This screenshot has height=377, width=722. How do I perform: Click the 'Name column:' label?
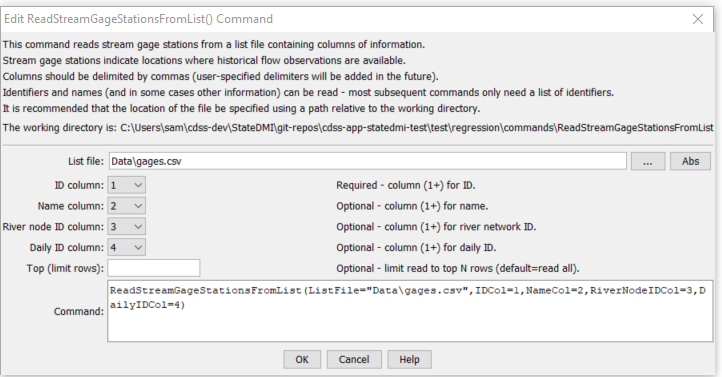[x=71, y=206]
